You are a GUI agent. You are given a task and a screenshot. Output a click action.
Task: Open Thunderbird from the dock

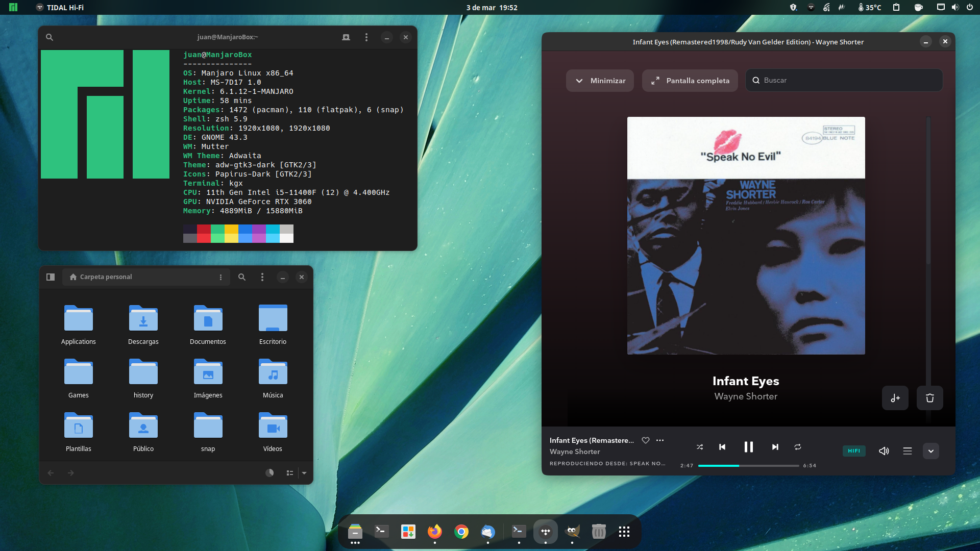coord(488,532)
